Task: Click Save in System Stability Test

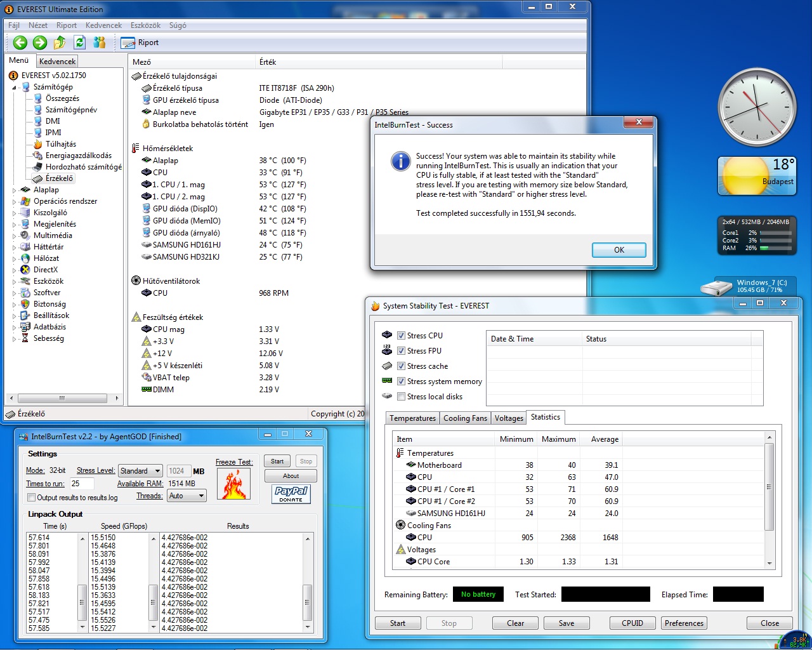Action: click(x=566, y=623)
